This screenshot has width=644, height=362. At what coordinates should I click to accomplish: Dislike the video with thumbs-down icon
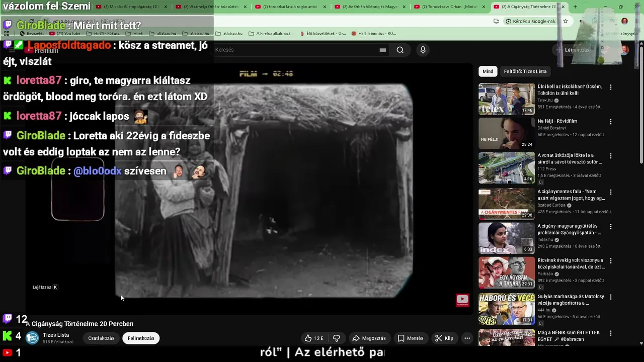[x=337, y=338]
